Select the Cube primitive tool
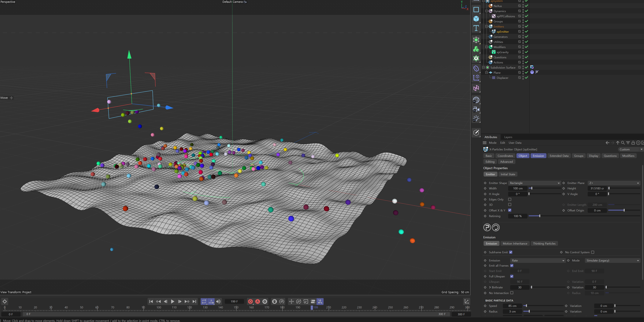The height and width of the screenshot is (322, 644). [x=476, y=19]
